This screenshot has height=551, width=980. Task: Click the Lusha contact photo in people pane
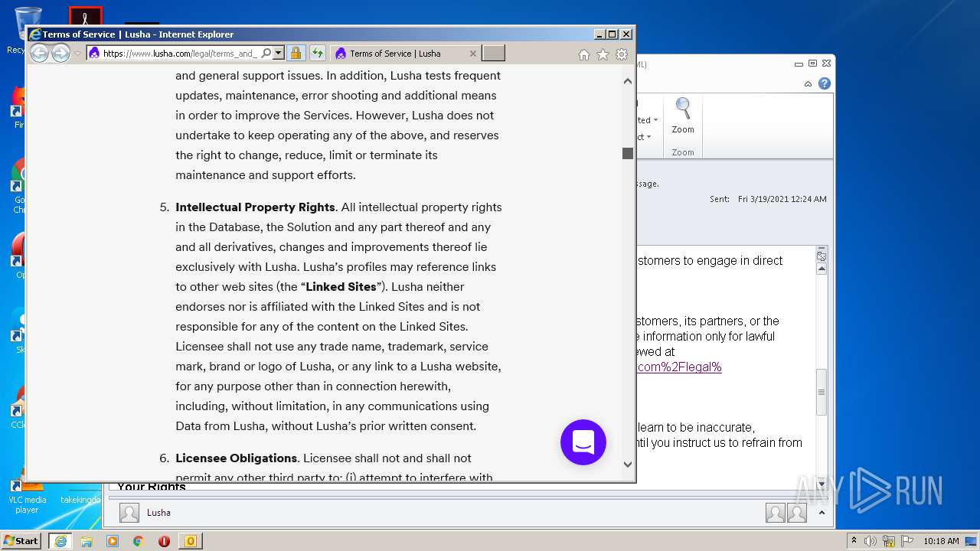coord(129,513)
